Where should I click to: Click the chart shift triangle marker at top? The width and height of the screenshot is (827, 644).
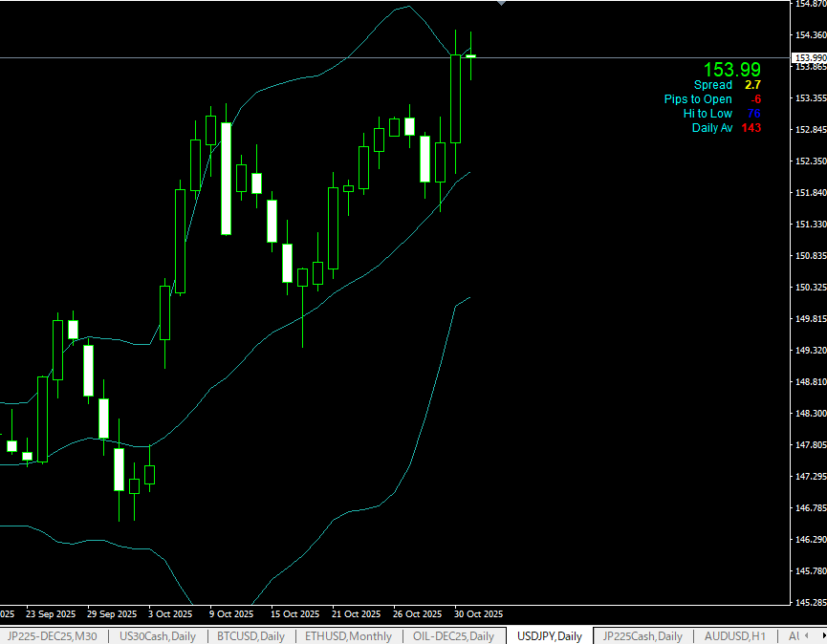pos(501,4)
